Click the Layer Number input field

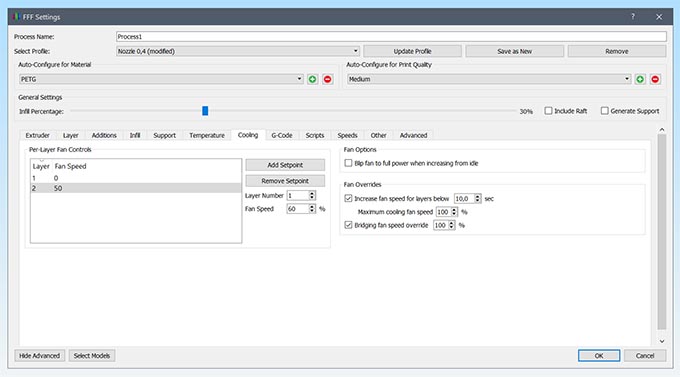tap(298, 196)
